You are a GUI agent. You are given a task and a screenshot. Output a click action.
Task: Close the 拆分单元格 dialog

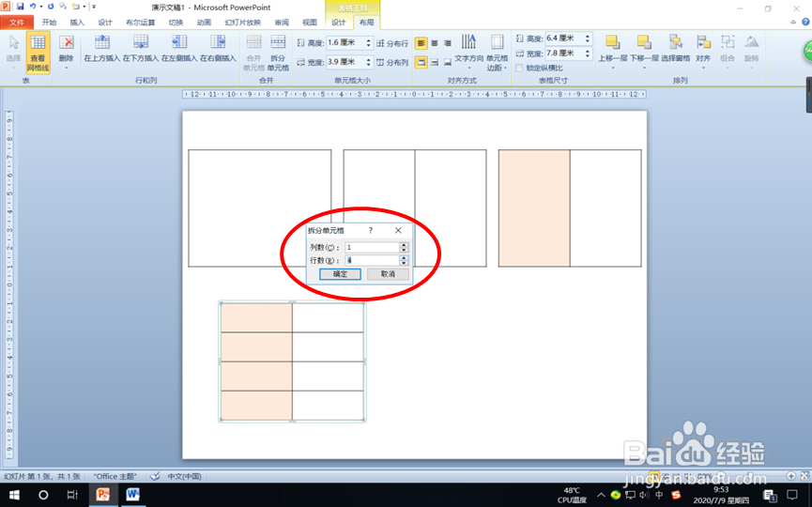coord(398,230)
